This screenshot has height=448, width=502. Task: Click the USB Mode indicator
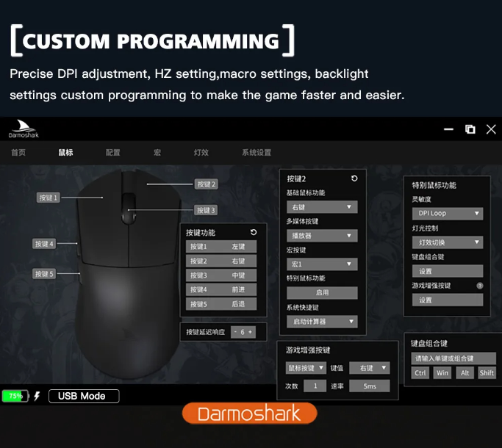(x=84, y=396)
